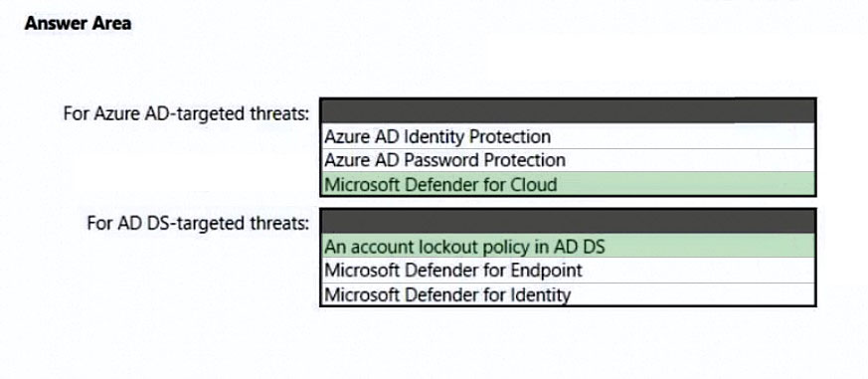
Task: Click the dark bar above account lockout policy
Action: tap(568, 221)
